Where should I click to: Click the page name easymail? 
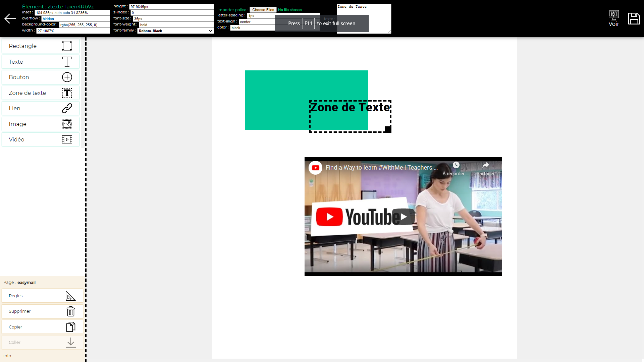(26, 283)
